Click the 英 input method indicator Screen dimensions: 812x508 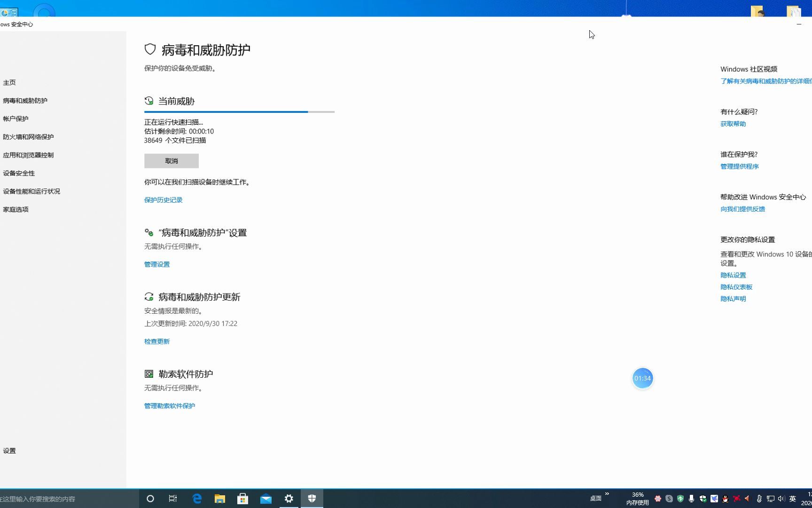792,499
